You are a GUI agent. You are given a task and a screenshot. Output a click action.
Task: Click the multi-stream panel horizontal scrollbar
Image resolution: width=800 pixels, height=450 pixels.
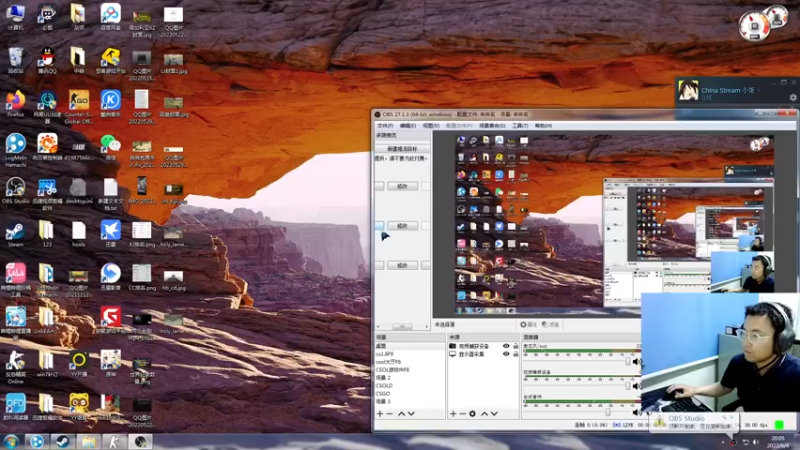[x=403, y=327]
